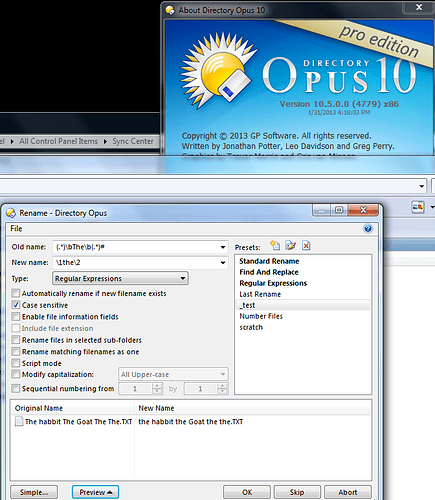Disable the Case sensitive checkbox
Screen dimensions: 435x500
[x=16, y=305]
